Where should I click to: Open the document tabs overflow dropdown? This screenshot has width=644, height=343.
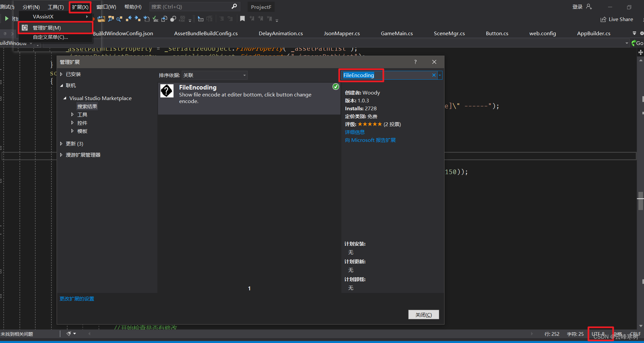634,33
